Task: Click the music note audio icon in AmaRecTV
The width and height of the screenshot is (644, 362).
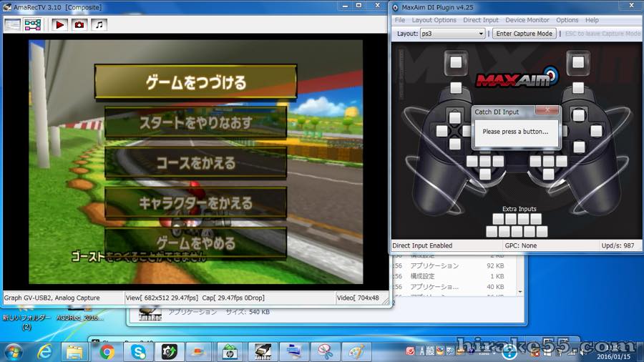Action: click(x=99, y=25)
